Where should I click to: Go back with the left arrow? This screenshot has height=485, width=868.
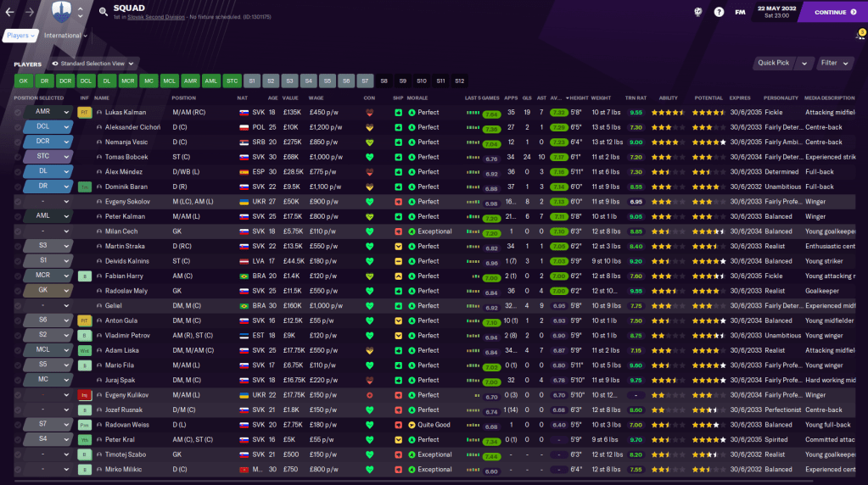[10, 12]
